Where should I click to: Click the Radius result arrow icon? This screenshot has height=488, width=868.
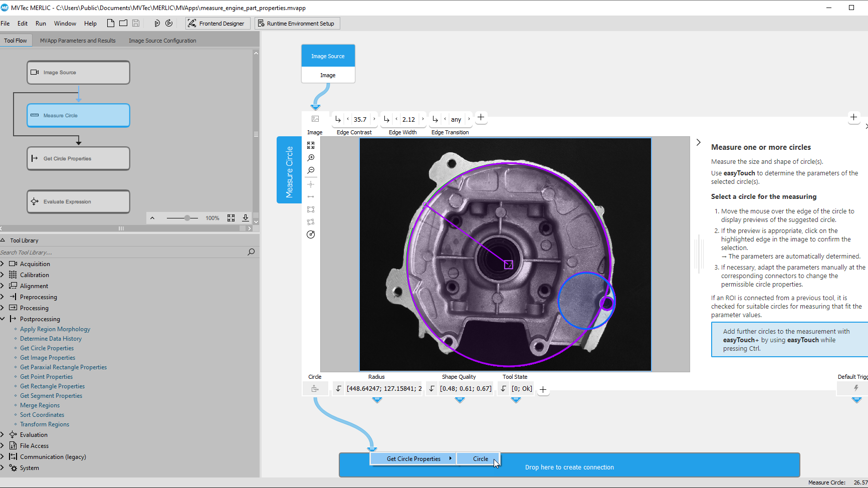[339, 389]
